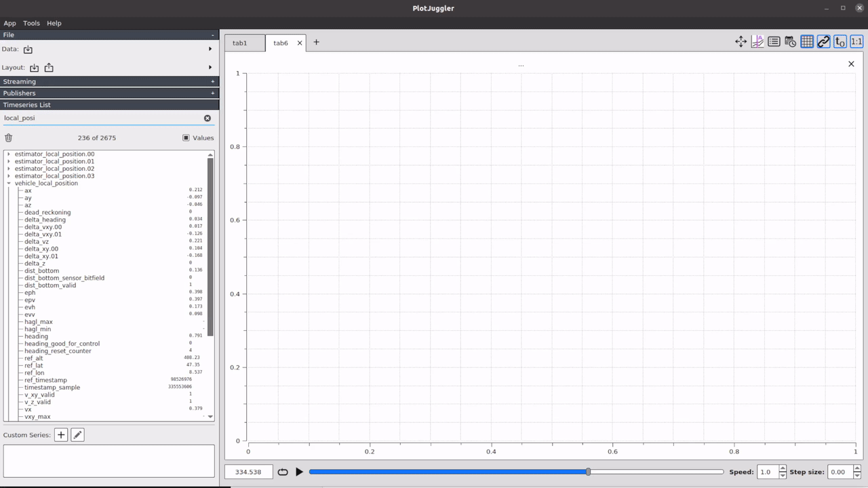This screenshot has height=488, width=868.
Task: Click the + button to add a new tab
Action: pyautogui.click(x=316, y=43)
